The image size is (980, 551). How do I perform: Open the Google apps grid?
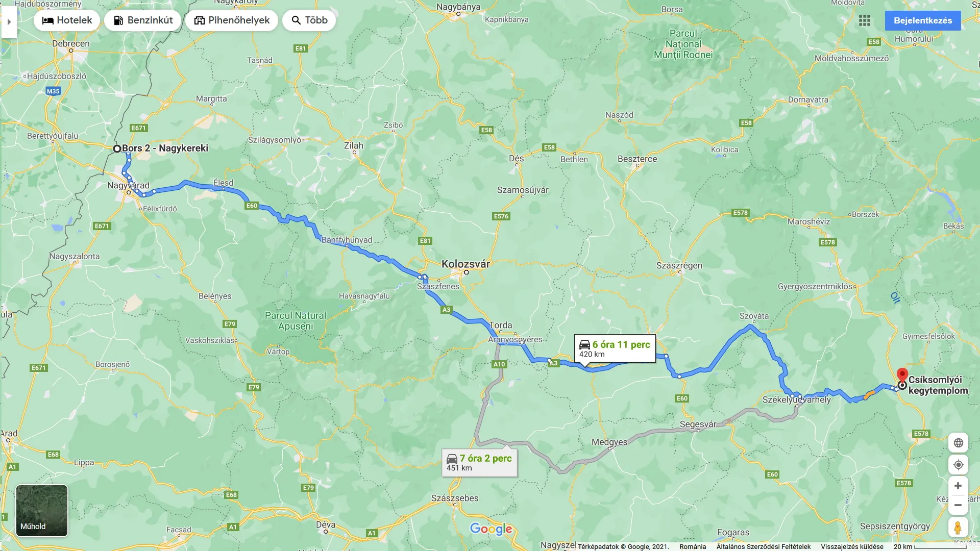[865, 20]
